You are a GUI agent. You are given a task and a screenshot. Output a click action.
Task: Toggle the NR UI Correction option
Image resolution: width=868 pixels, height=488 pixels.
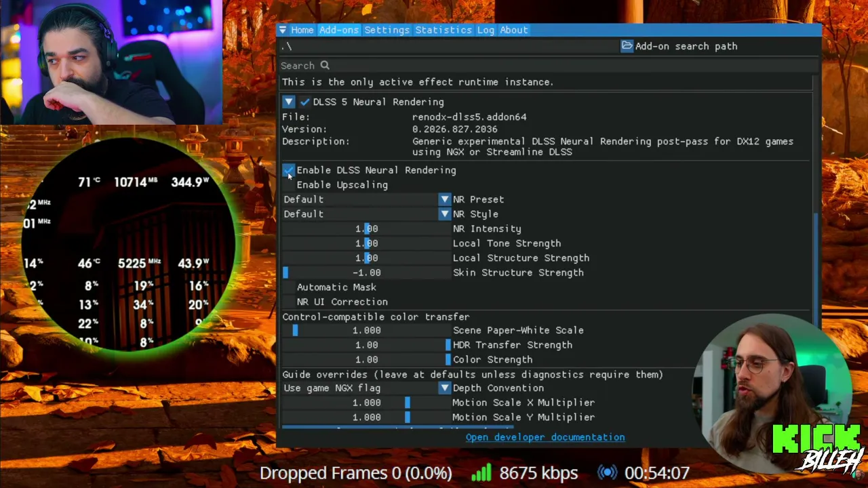(x=288, y=302)
